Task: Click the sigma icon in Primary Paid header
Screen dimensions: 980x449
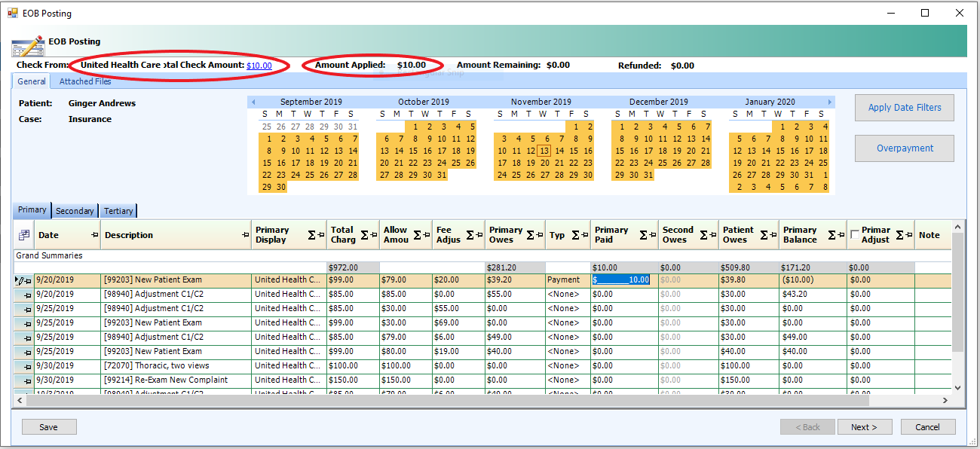Action: coord(643,235)
